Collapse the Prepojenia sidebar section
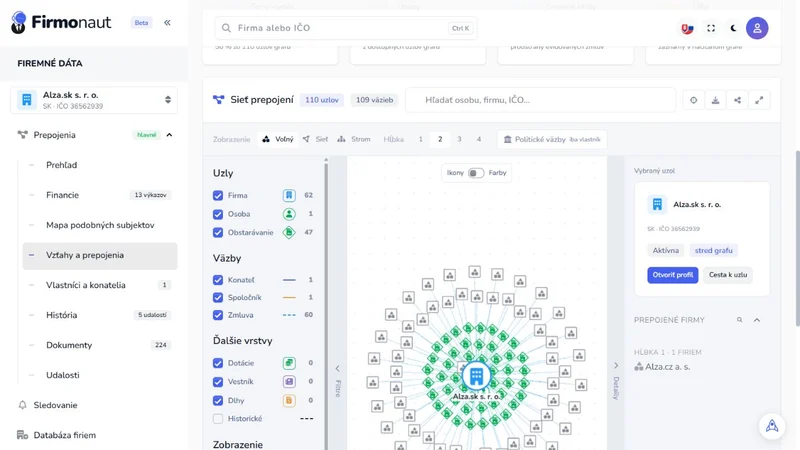 pos(169,135)
